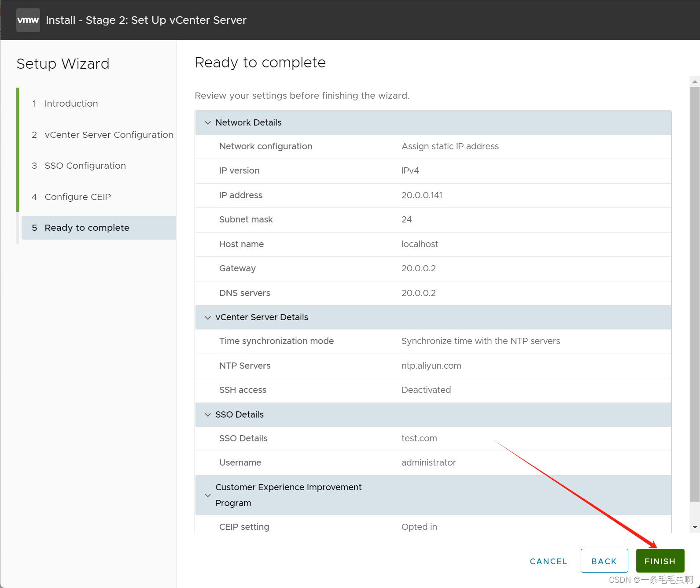
Task: Click the 'SSH access' label
Action: click(243, 390)
